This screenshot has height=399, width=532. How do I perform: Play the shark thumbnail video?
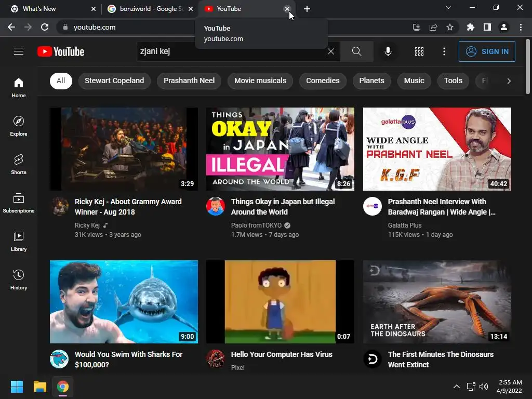coord(124,302)
